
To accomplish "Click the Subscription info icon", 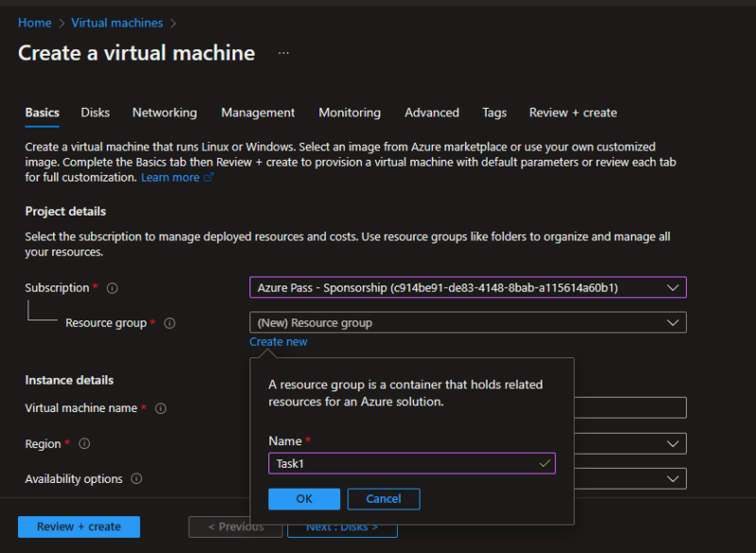I will point(112,287).
